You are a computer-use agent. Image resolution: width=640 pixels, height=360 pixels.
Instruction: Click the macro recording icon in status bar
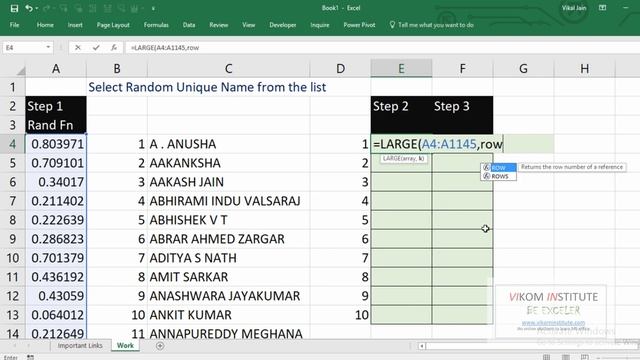point(31,357)
